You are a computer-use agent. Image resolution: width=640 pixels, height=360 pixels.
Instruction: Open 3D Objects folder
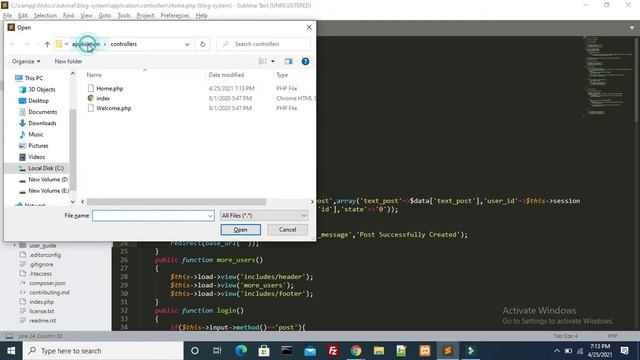click(x=41, y=89)
